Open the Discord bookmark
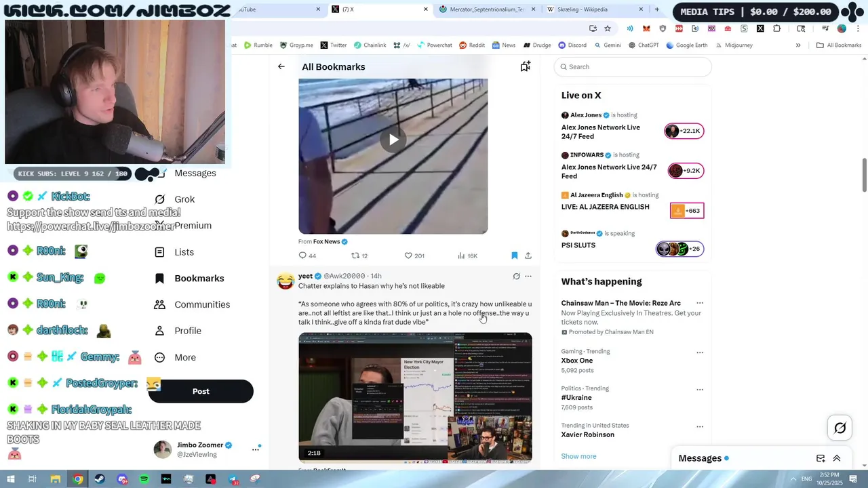The width and height of the screenshot is (868, 488). (x=572, y=45)
